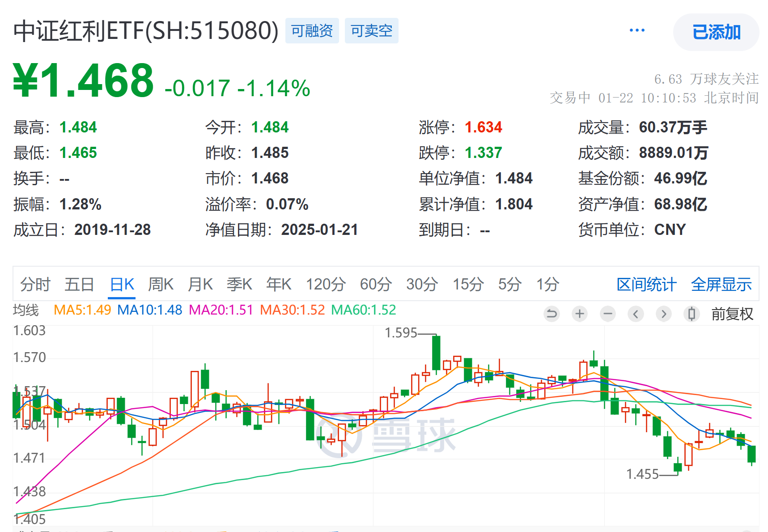Pan the chart right with the right chevron icon
This screenshot has height=532, width=768.
coord(664,314)
